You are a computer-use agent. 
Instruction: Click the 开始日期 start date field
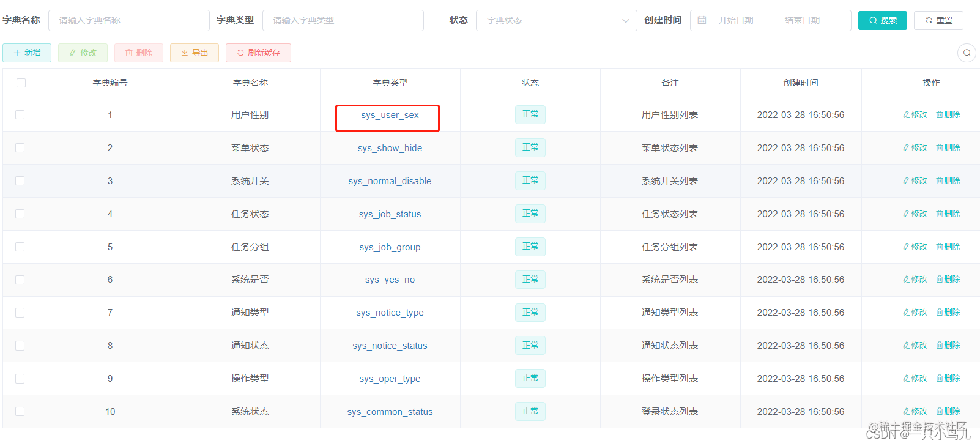[x=736, y=20]
